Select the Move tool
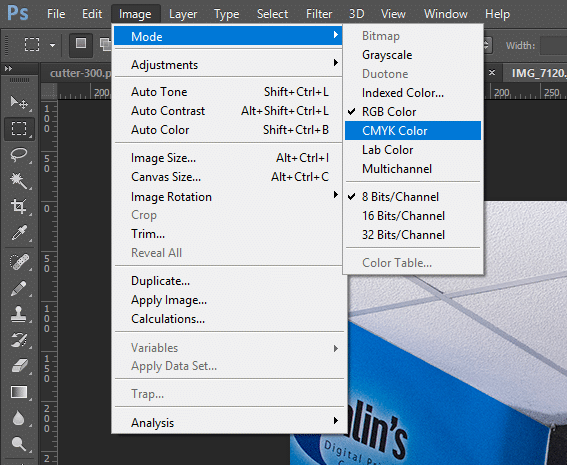 pos(19,103)
